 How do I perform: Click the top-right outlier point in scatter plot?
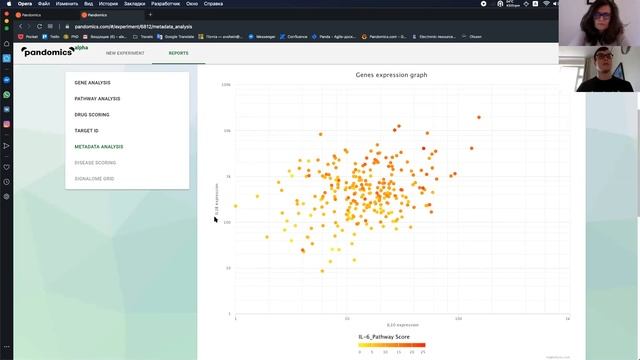(x=479, y=118)
